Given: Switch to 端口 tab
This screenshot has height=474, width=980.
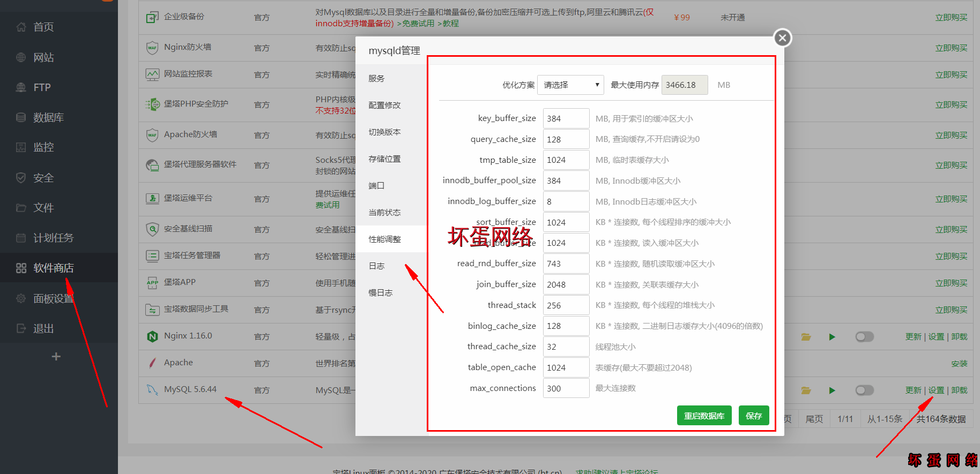Looking at the screenshot, I should [x=391, y=185].
